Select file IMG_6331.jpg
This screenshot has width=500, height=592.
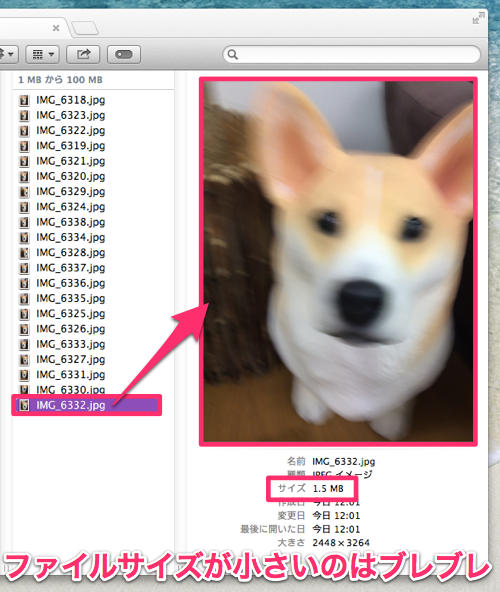pyautogui.click(x=70, y=375)
